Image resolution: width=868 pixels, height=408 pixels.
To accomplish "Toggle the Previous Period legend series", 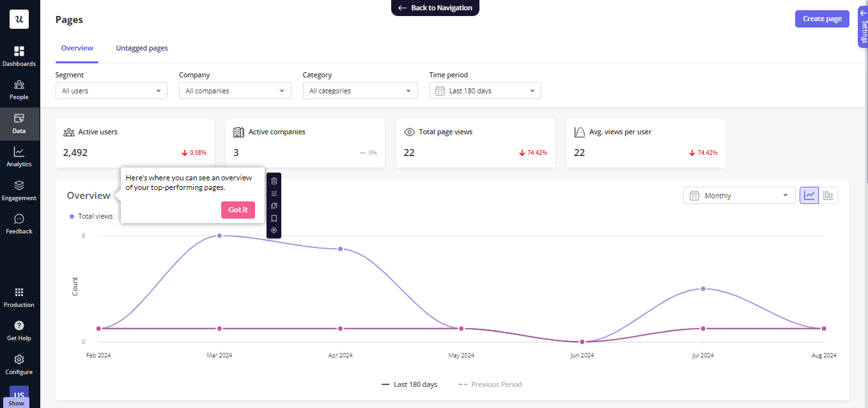I will [490, 384].
